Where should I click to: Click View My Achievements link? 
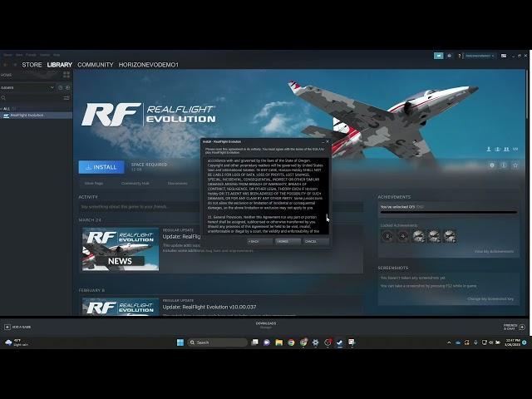(x=494, y=251)
